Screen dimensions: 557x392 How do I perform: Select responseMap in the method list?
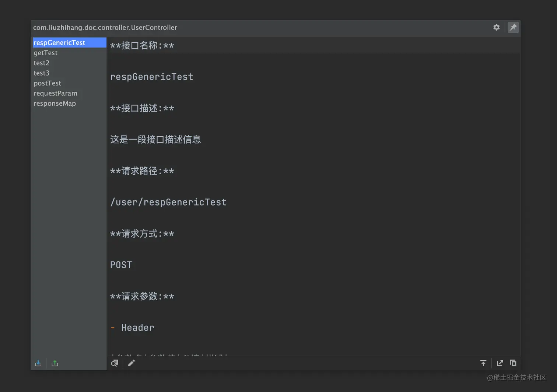[70, 104]
